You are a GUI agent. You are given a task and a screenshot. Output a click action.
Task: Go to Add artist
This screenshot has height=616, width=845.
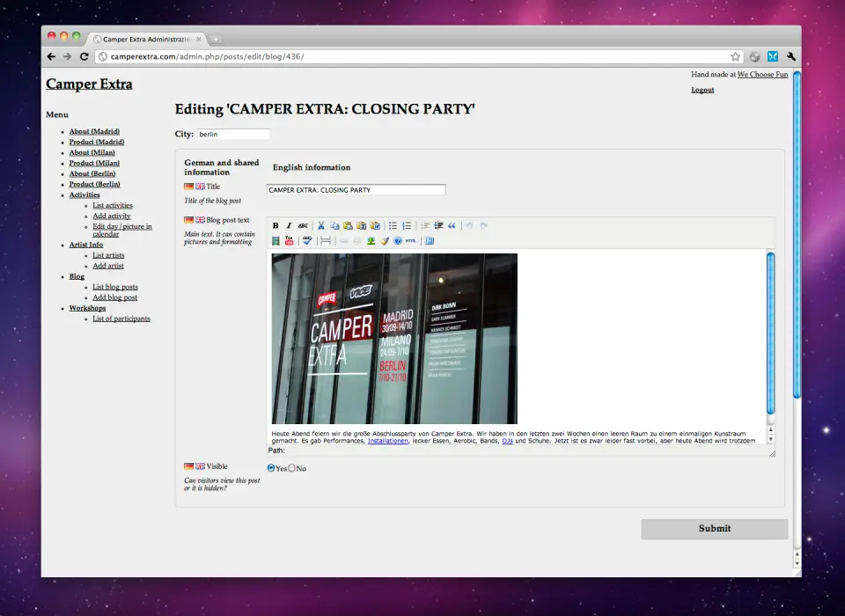tap(108, 266)
